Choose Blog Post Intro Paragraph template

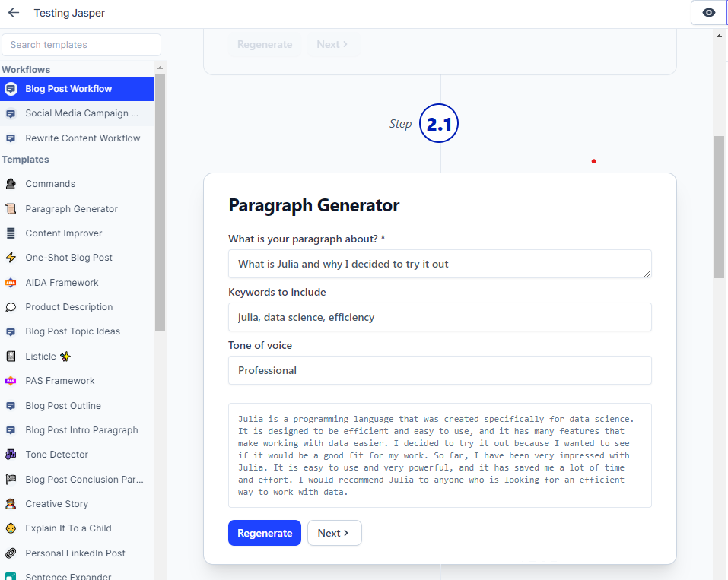[x=77, y=430]
